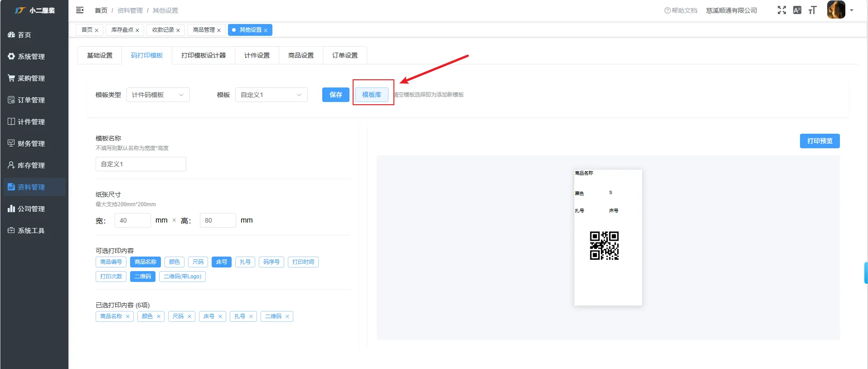Open the language translation icon
Viewport: 868px width, 369px height.
(x=797, y=10)
